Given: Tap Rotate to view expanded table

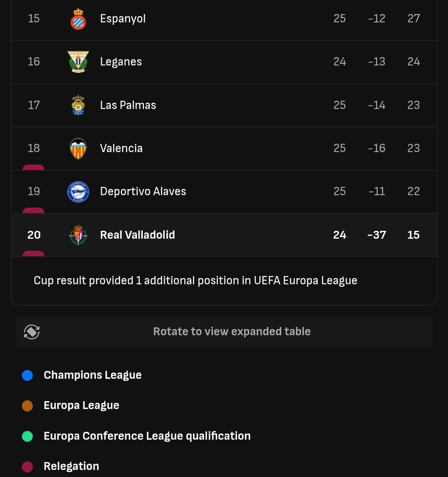Looking at the screenshot, I should pyautogui.click(x=224, y=332).
